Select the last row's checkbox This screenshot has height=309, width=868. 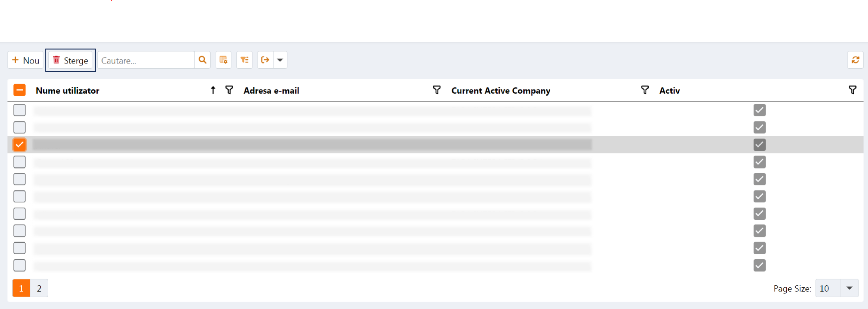click(19, 265)
